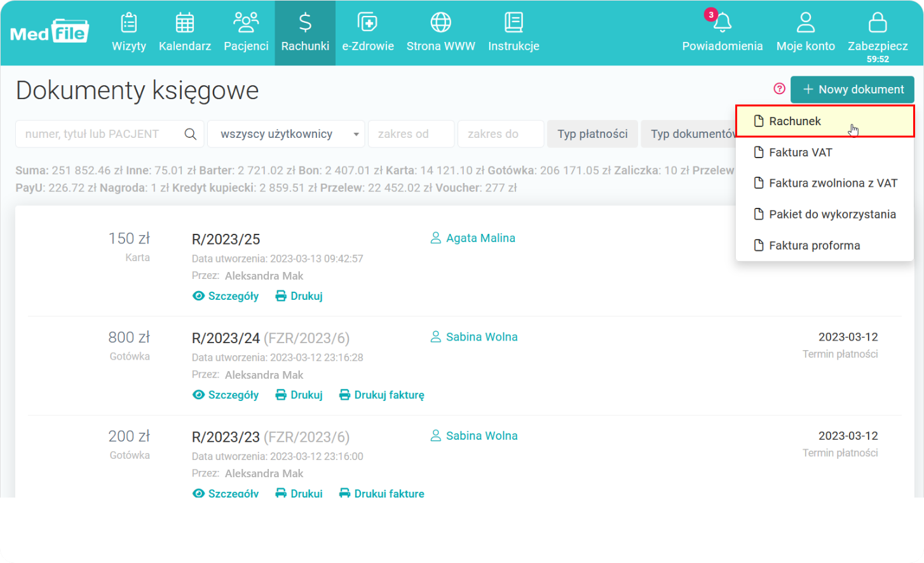Open Szczegóły for invoice R/2023/25
This screenshot has width=924, height=563.
coord(226,296)
